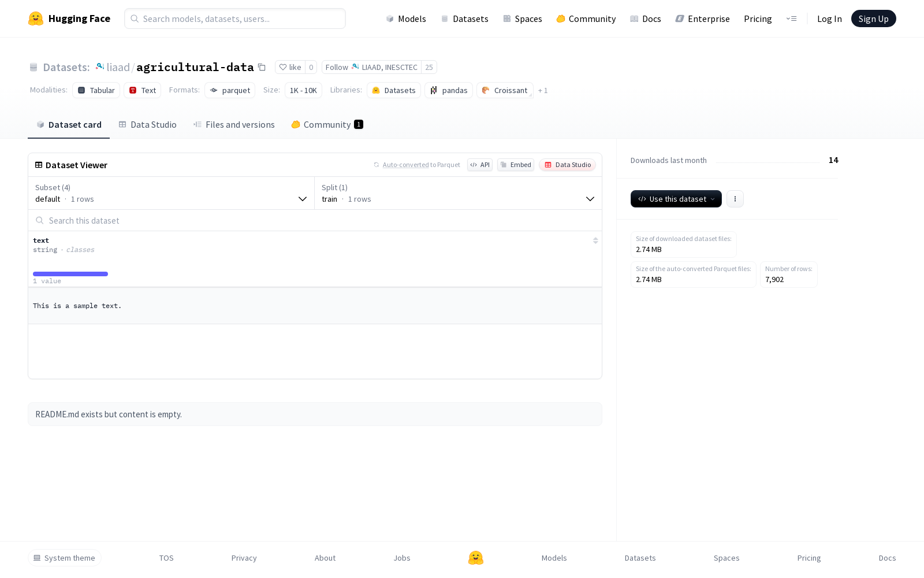Open the red Data Studio button
924x578 pixels.
pyautogui.click(x=567, y=165)
